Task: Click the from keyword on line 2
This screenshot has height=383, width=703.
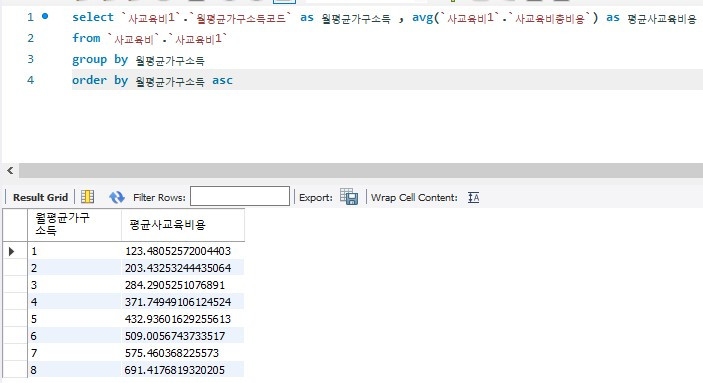Action: pyautogui.click(x=86, y=39)
